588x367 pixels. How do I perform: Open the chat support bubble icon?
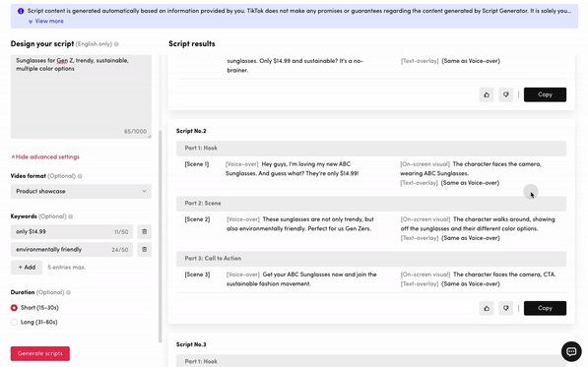[x=571, y=351]
